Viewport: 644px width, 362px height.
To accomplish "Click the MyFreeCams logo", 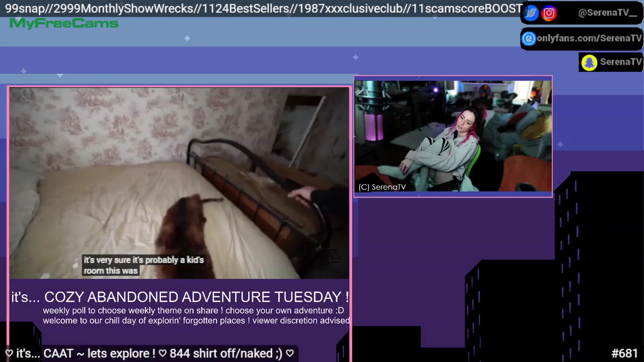I will [x=64, y=23].
